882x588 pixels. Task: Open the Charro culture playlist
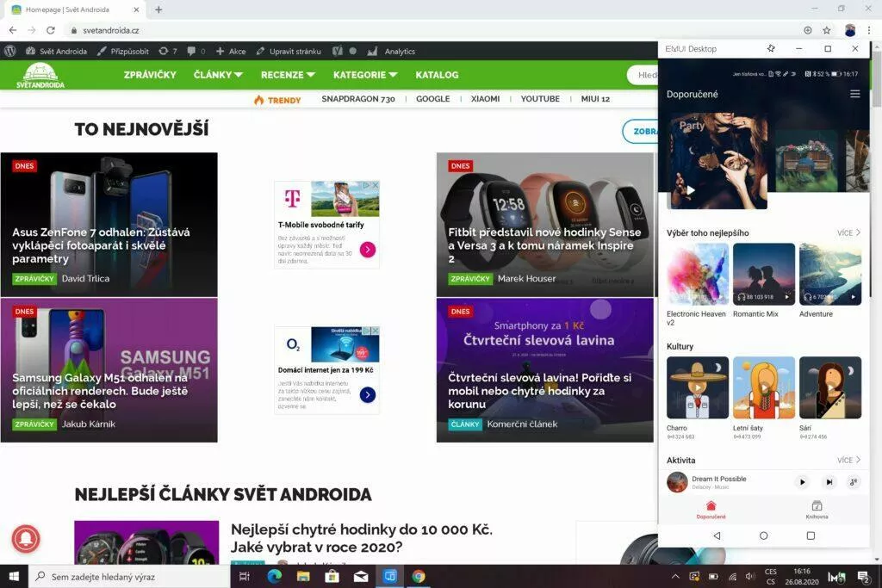pyautogui.click(x=698, y=388)
